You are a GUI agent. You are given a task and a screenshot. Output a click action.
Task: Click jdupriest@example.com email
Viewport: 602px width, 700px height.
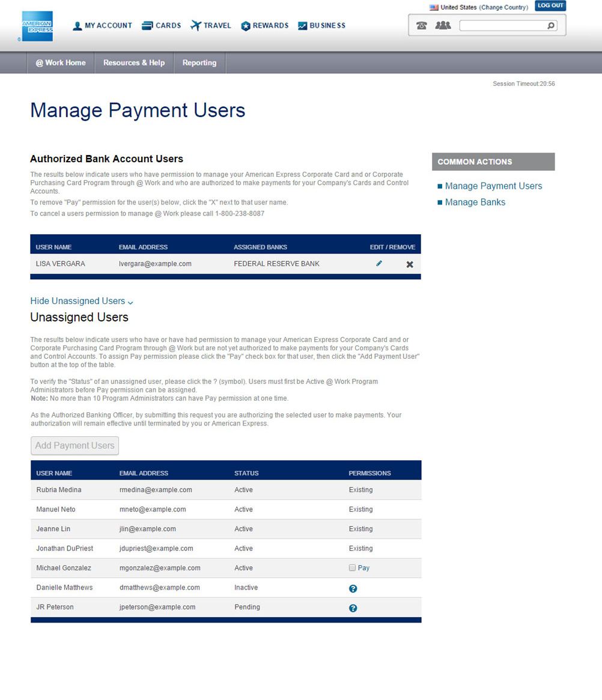click(x=156, y=548)
